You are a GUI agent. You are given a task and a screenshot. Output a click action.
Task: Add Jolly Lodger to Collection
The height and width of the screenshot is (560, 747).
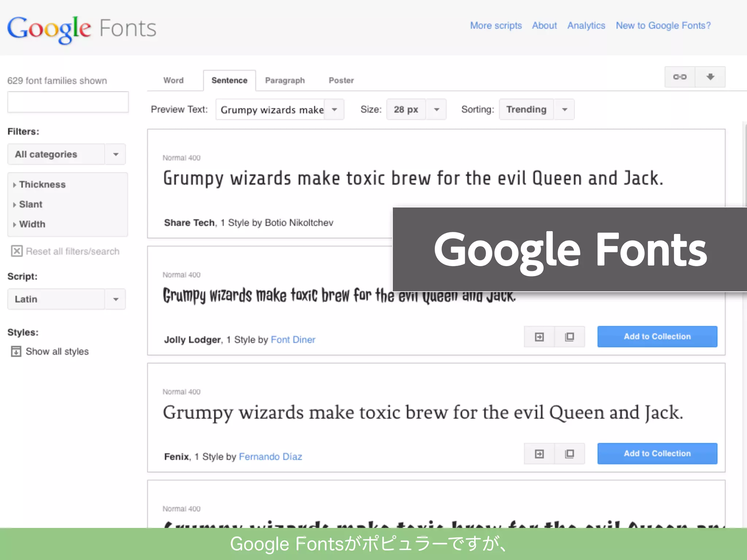click(657, 337)
